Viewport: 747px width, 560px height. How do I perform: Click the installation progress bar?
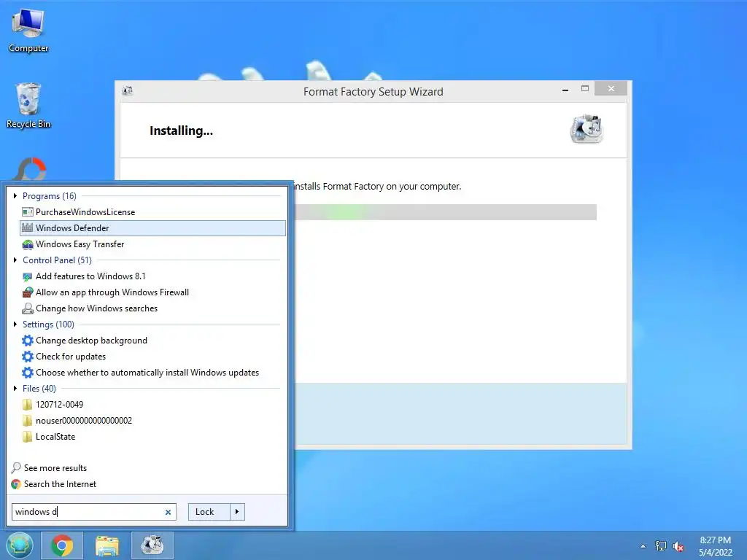tap(446, 212)
